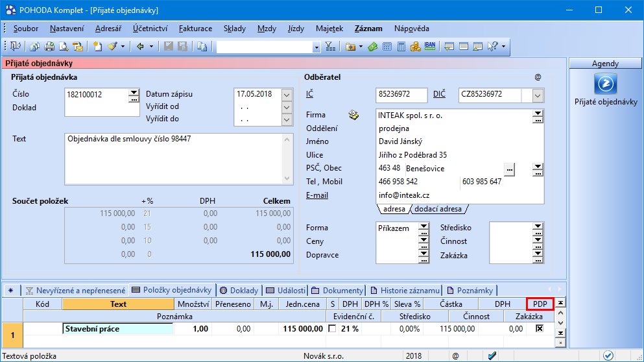Click the ellipsis button next to Benešovice

pyautogui.click(x=509, y=169)
